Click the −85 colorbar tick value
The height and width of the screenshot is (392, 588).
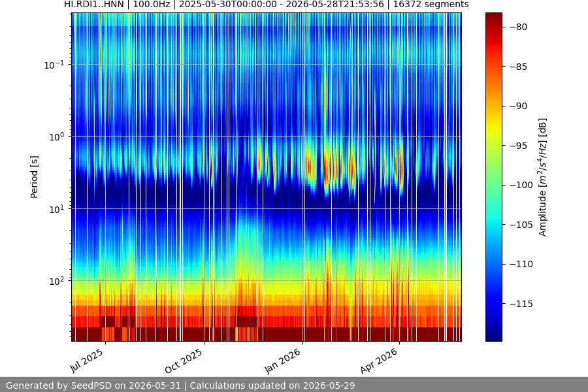tap(518, 67)
